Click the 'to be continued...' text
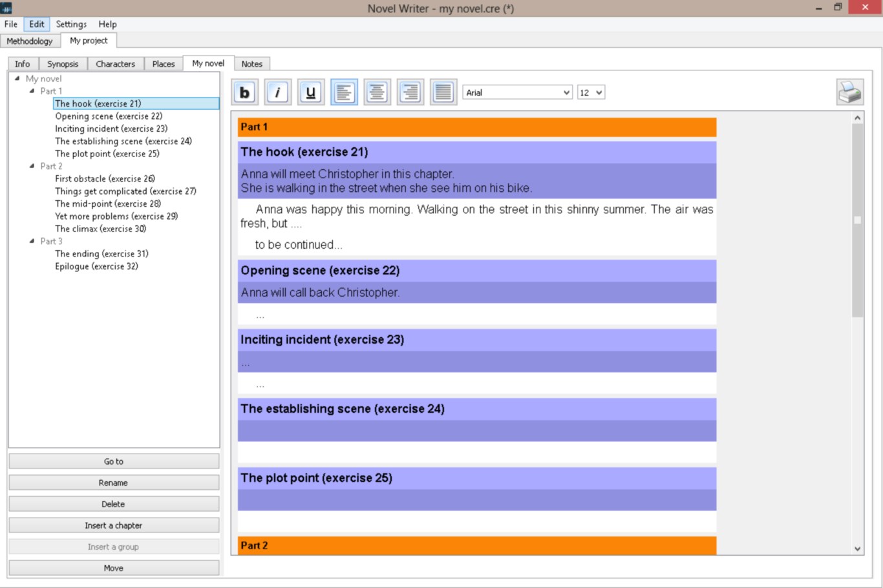Viewport: 883px width, 588px height. click(x=299, y=245)
